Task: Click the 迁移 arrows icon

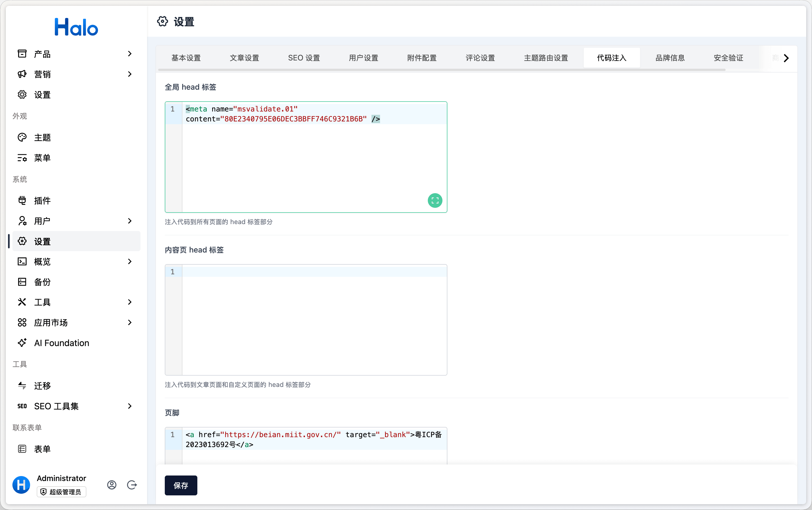Action: pos(22,386)
